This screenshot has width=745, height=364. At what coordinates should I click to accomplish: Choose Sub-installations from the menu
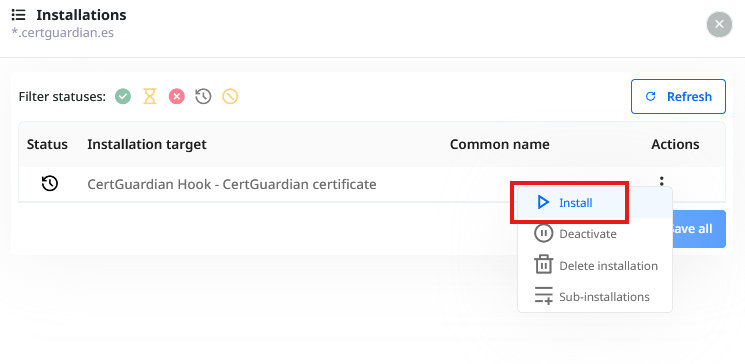[594, 297]
